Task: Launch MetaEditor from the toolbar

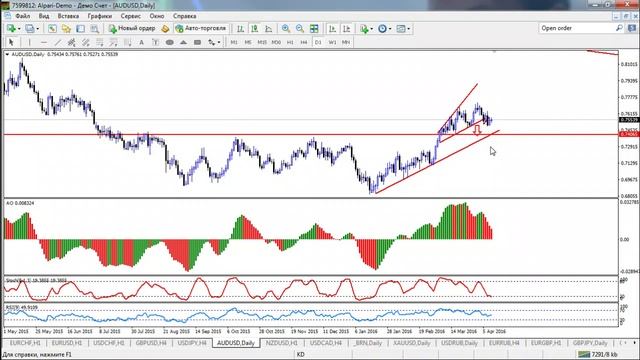Action: click(x=165, y=29)
